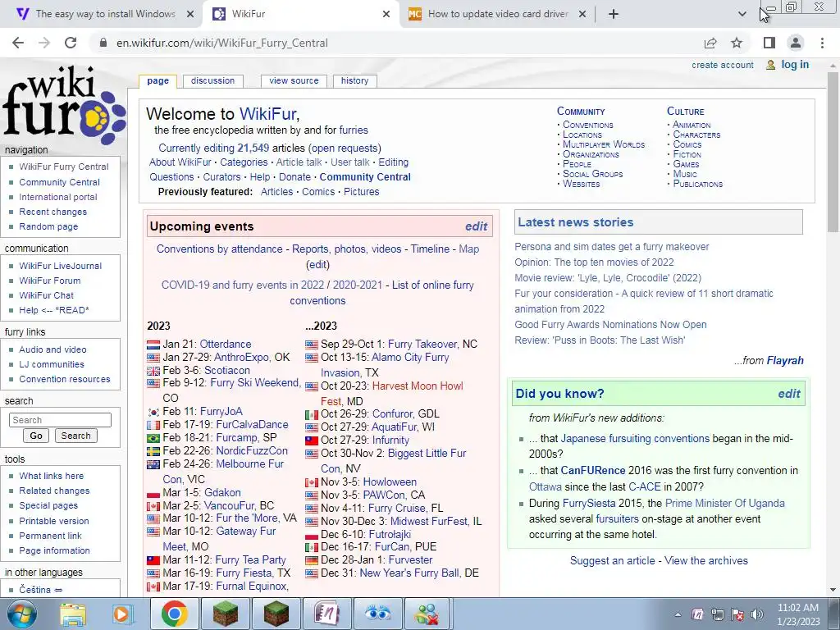The height and width of the screenshot is (630, 840).
Task: Open the Animation culture link
Action: [692, 125]
